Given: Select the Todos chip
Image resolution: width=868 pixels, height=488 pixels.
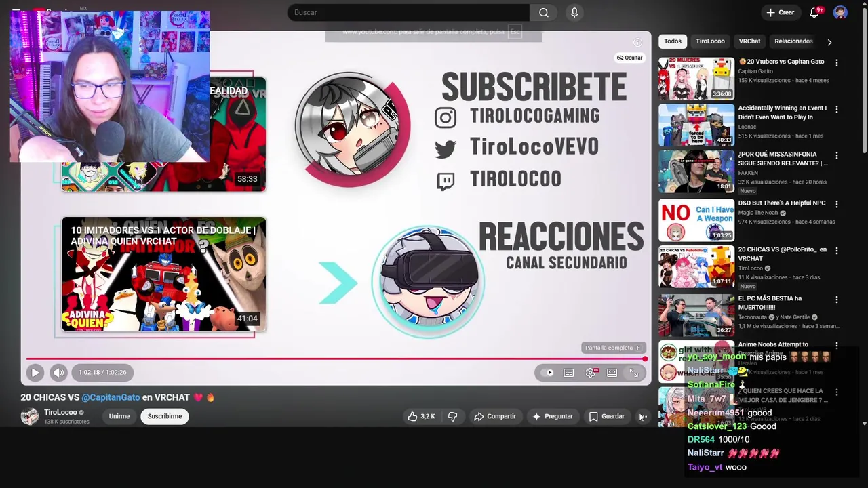Looking at the screenshot, I should (x=673, y=41).
